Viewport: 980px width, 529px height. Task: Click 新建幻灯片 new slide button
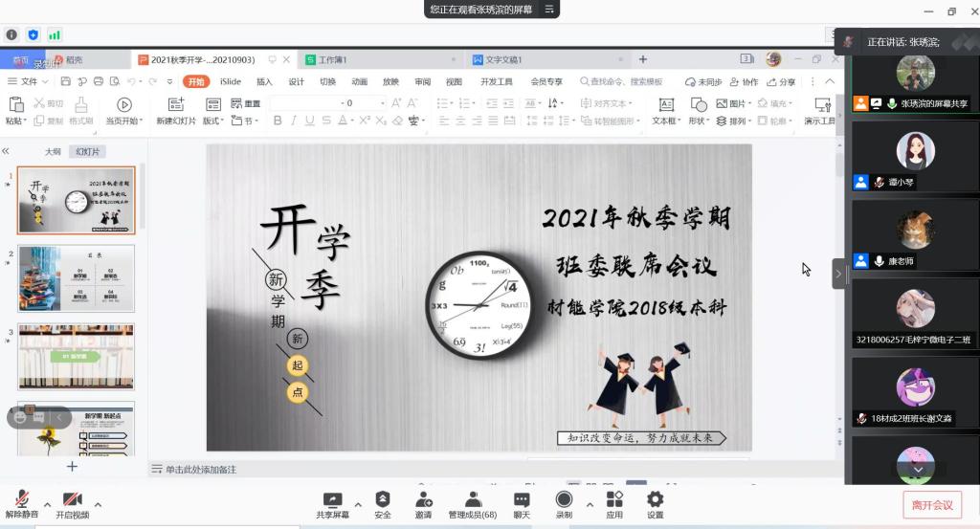(x=176, y=104)
